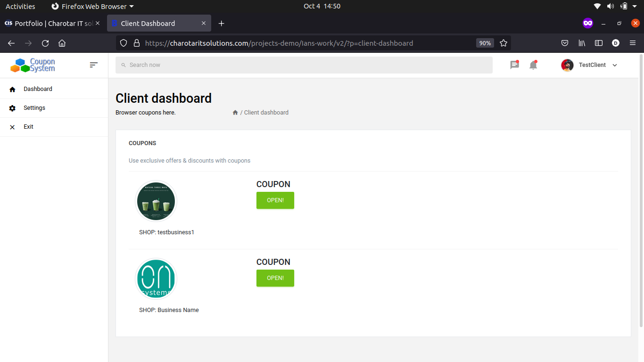Open the messages chat icon
Image resolution: width=644 pixels, height=362 pixels.
point(514,65)
